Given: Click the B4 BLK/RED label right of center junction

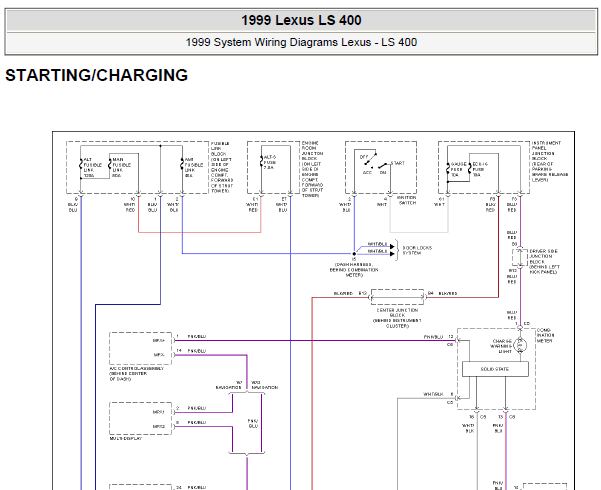Looking at the screenshot, I should (x=443, y=293).
